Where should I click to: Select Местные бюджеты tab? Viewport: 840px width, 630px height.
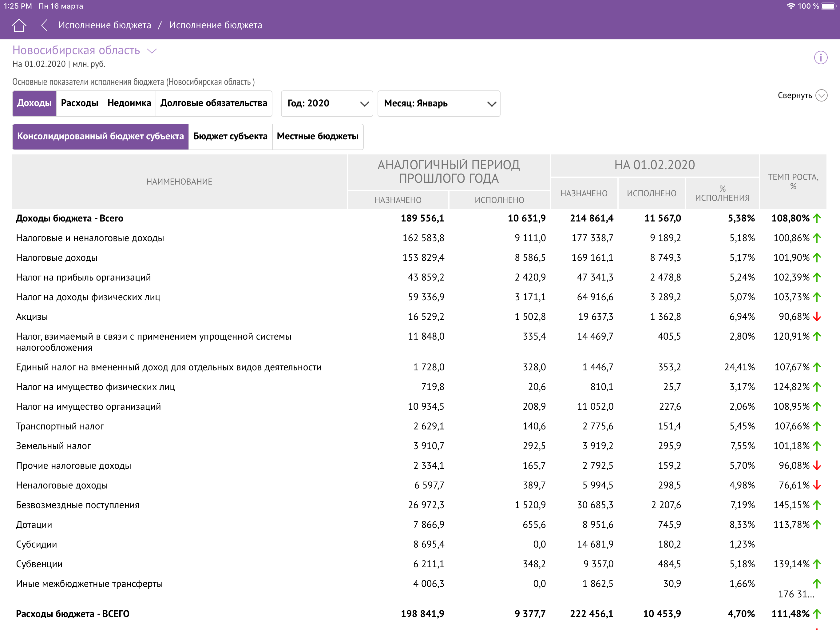(x=318, y=136)
